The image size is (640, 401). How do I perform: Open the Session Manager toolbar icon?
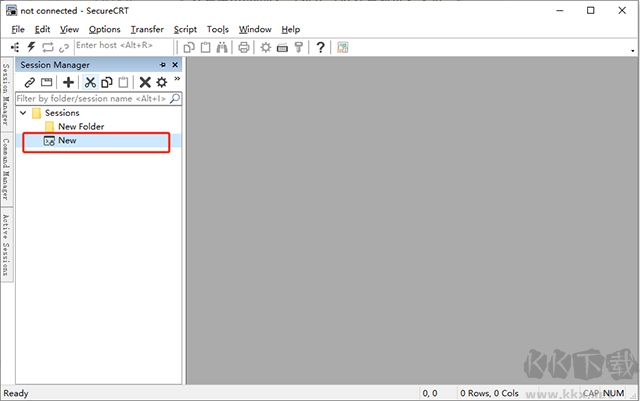[x=15, y=47]
